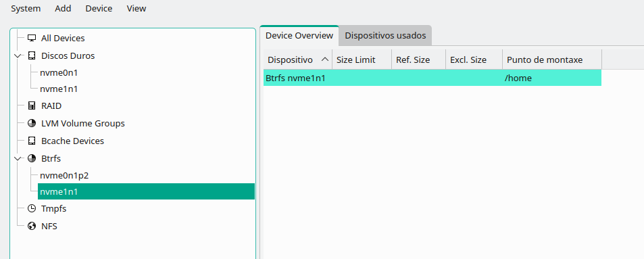Screen dimensions: 644x259
Task: Click the All Devices monitor icon
Action: click(x=32, y=39)
